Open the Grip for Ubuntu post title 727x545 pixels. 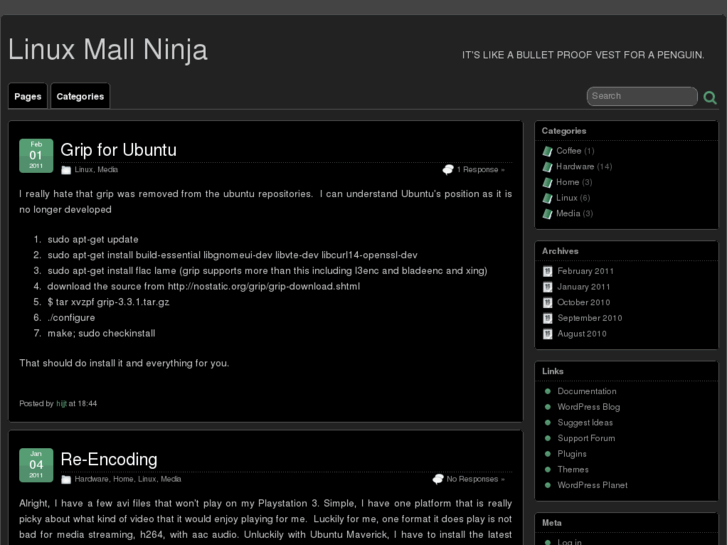point(118,150)
